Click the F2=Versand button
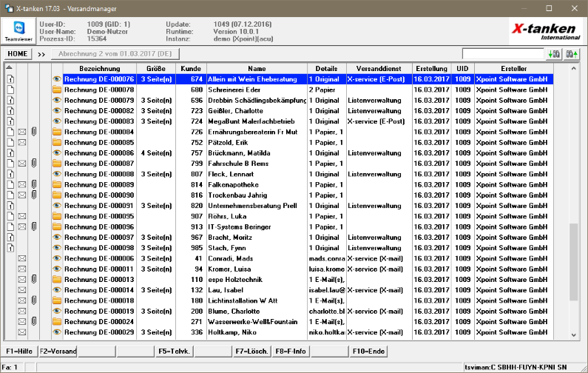 click(x=58, y=352)
